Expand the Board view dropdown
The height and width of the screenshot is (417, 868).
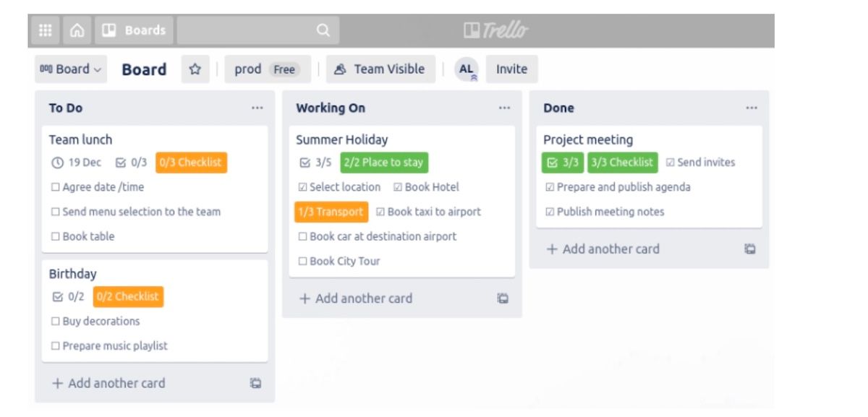tap(70, 69)
